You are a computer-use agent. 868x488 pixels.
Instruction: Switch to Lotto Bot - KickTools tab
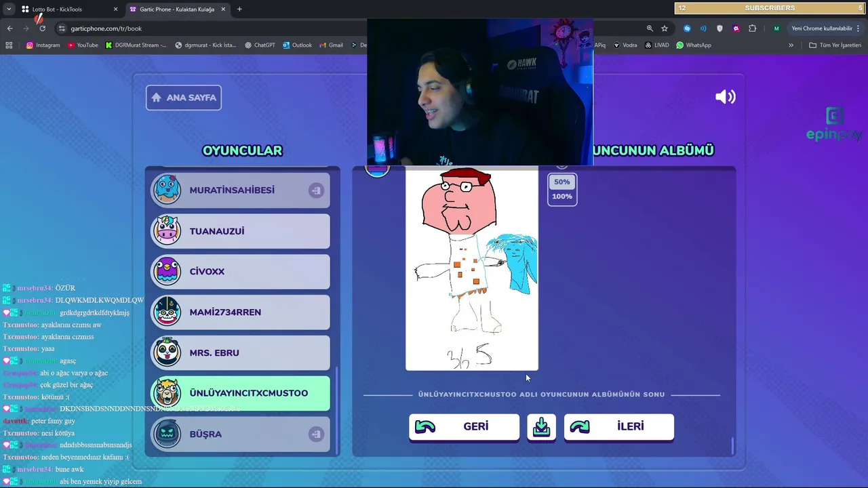pyautogui.click(x=68, y=9)
